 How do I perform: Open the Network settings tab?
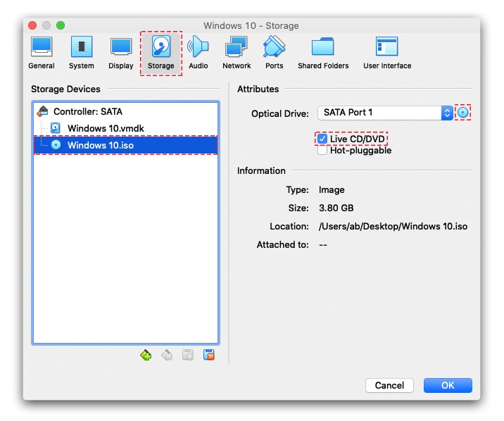click(237, 53)
